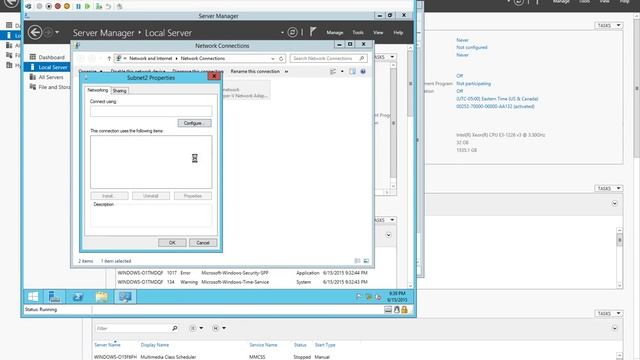Click filter search icon in outer Services pane

tap(175, 328)
